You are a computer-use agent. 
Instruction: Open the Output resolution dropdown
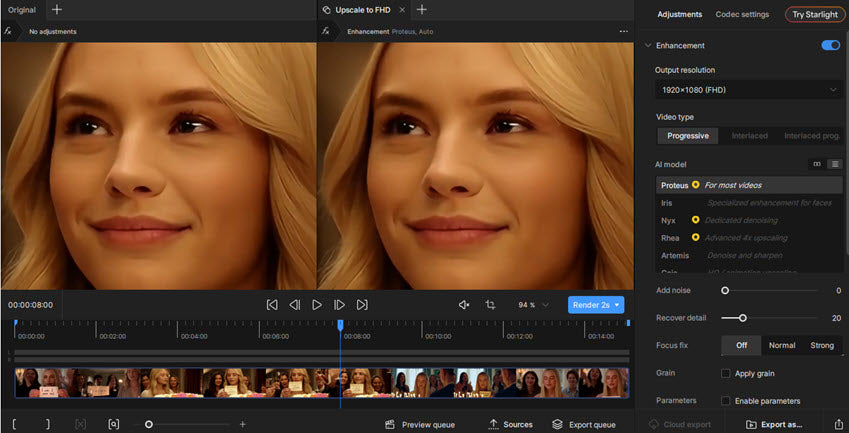(749, 90)
